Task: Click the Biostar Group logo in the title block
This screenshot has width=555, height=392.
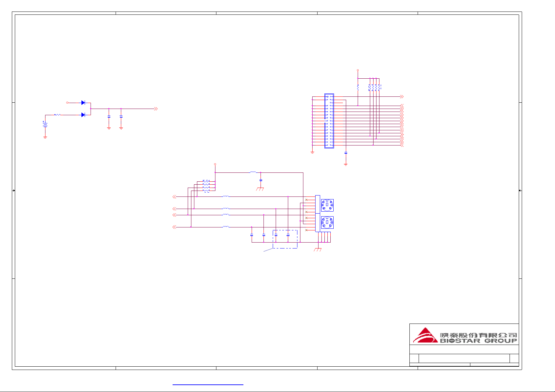Action: [465, 335]
